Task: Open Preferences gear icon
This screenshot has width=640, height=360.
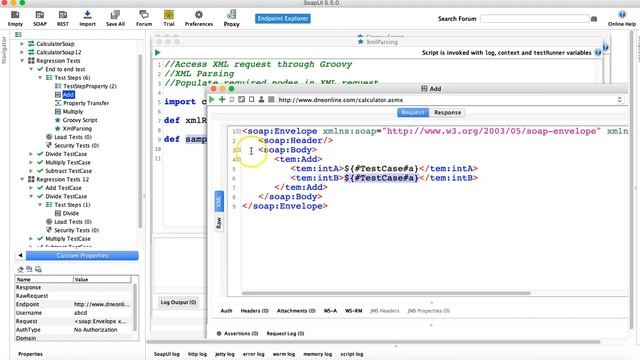Action: (x=199, y=15)
